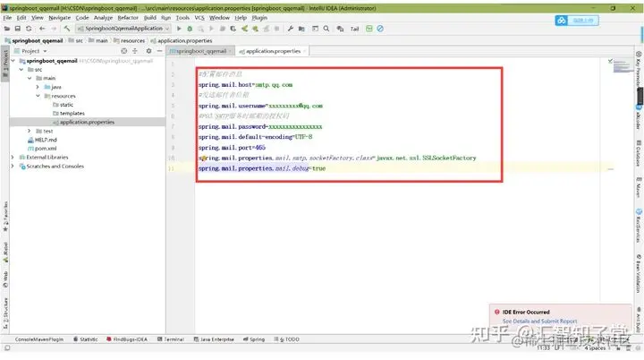The width and height of the screenshot is (644, 360).
Task: Click the Build project hammer icon
Action: coord(67,29)
